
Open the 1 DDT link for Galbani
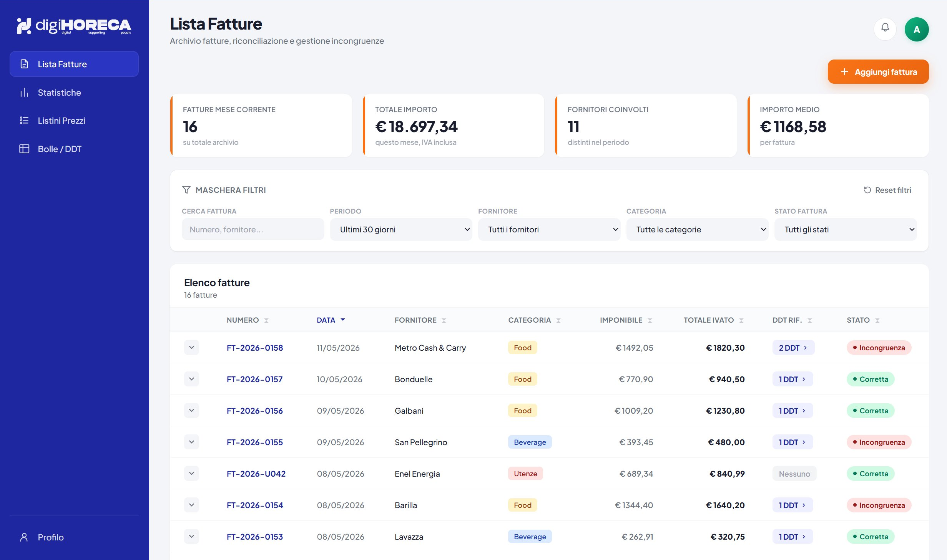pyautogui.click(x=792, y=411)
